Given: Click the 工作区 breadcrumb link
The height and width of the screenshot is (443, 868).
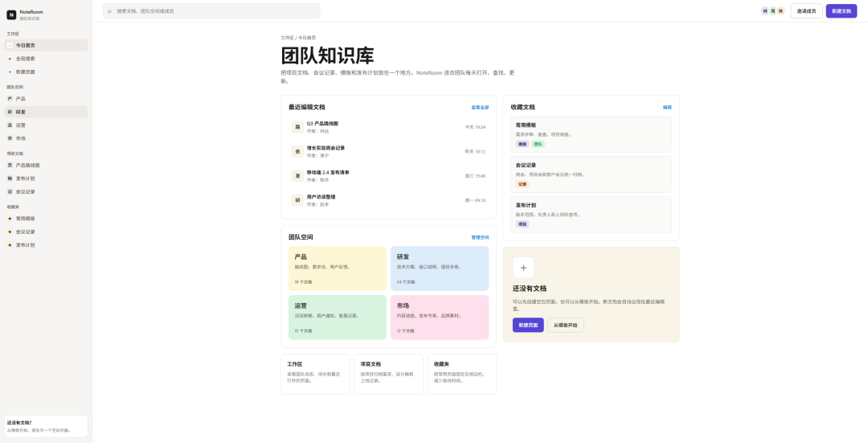Looking at the screenshot, I should point(287,38).
